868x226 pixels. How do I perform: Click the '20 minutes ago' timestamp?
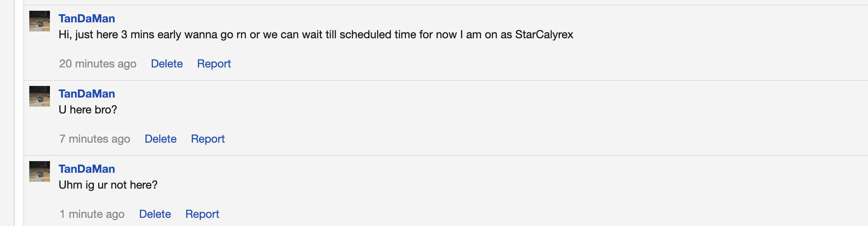tap(98, 64)
